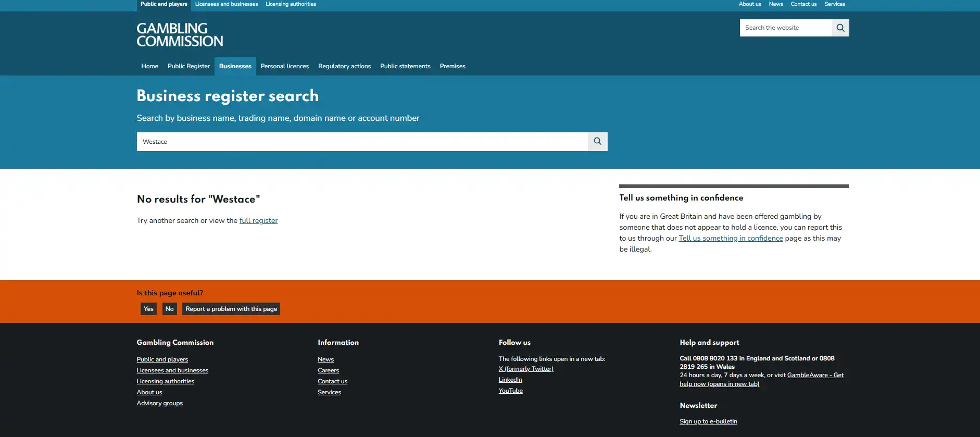The image size is (980, 437).
Task: Visit X (formerly Twitter) link
Action: 526,369
